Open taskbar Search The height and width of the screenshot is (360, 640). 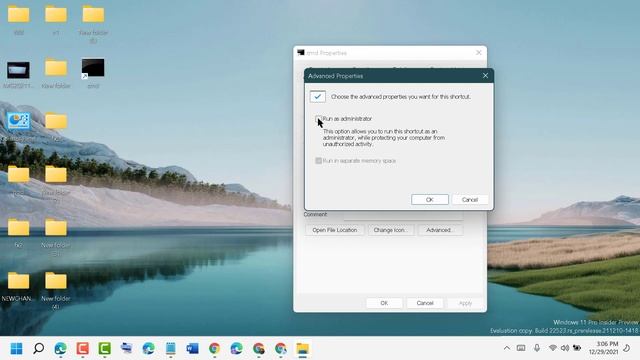pyautogui.click(x=39, y=349)
